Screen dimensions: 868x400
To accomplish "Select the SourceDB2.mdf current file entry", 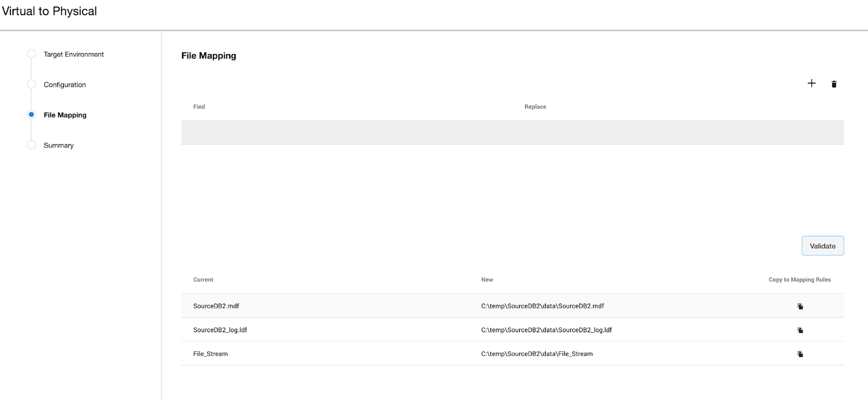I will point(216,306).
